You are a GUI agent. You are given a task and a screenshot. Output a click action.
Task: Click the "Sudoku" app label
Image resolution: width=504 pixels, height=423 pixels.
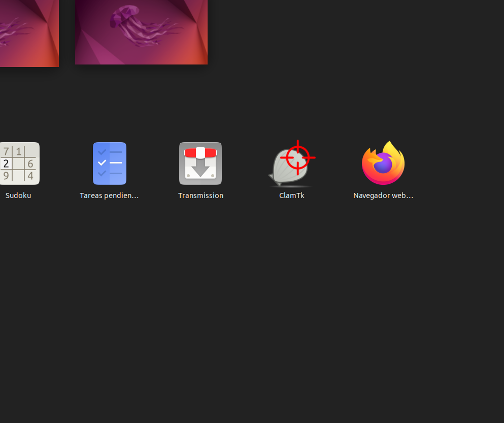point(18,196)
